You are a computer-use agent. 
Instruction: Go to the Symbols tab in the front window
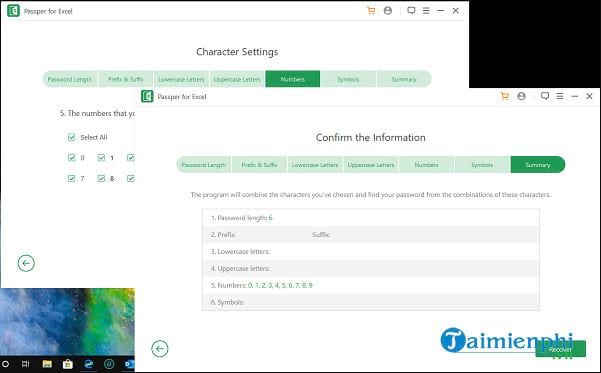(482, 165)
